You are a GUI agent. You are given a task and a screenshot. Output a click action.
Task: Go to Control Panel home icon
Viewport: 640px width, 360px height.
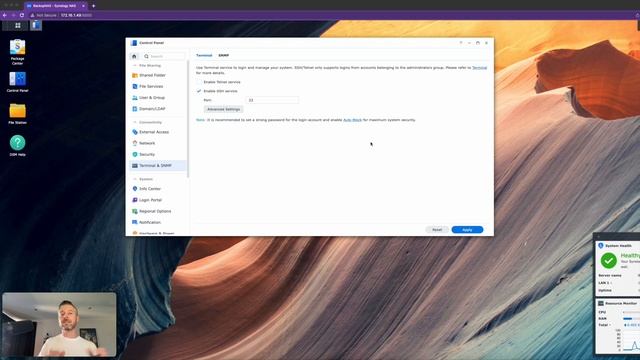click(x=134, y=56)
